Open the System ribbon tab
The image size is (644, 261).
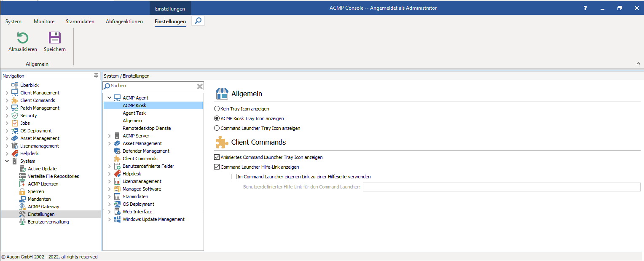[13, 22]
